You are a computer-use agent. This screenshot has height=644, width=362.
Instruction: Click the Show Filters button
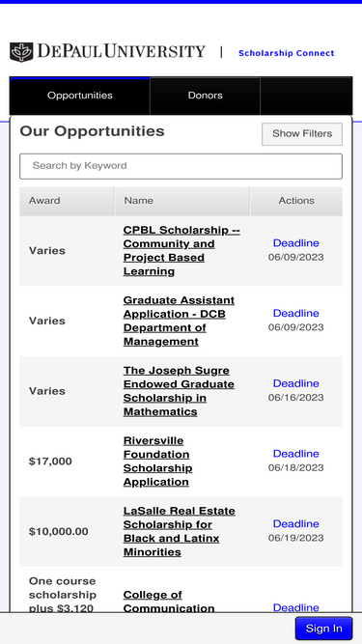(302, 134)
